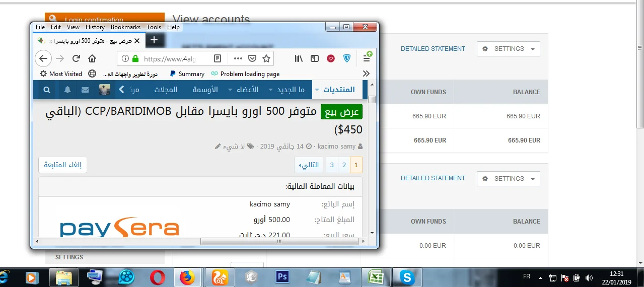Open first SETTINGS dropdown on accounts page

tap(508, 49)
